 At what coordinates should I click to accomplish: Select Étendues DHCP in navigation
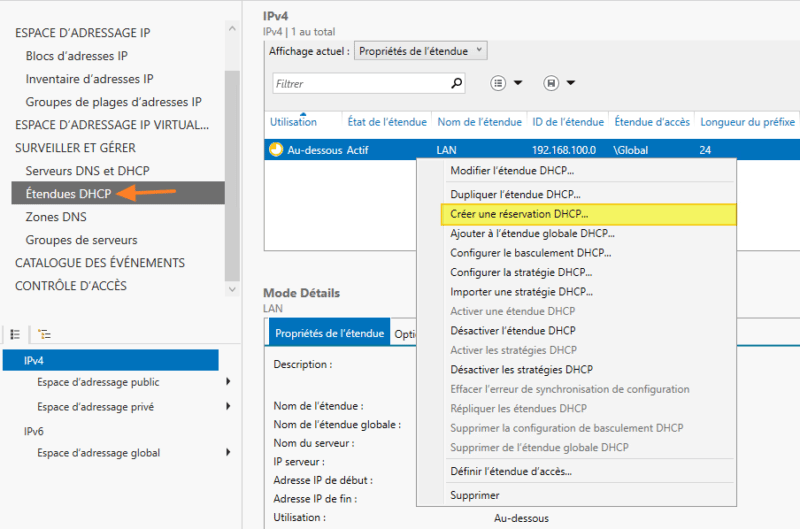point(118,193)
